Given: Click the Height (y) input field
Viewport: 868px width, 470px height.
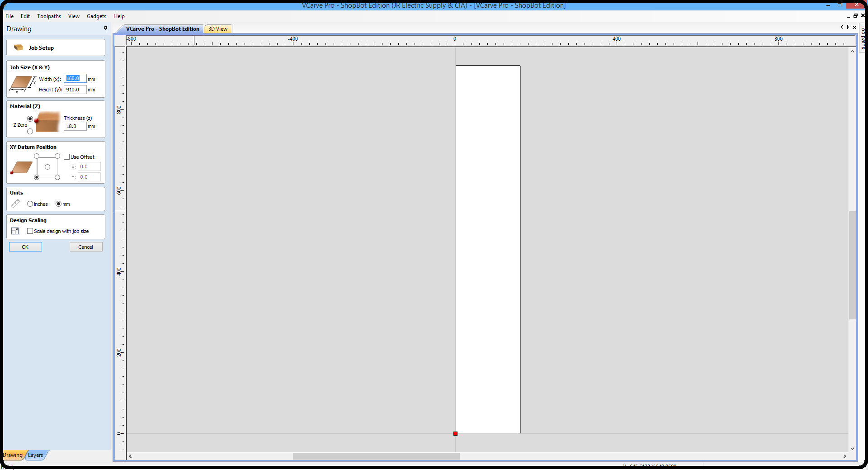Looking at the screenshot, I should [75, 90].
